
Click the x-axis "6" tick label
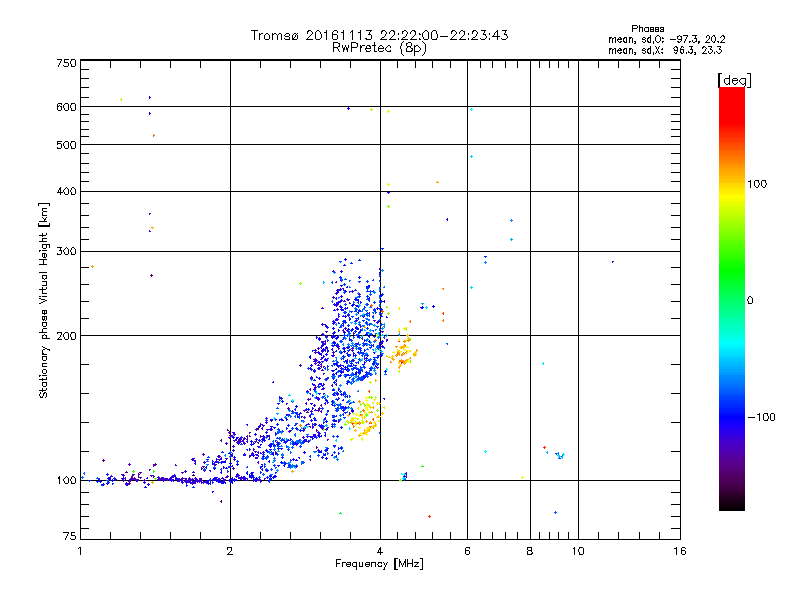tap(467, 551)
